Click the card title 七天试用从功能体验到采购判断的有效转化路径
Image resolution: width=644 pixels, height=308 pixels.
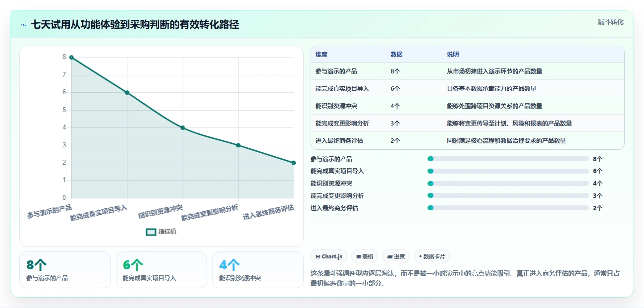click(135, 24)
